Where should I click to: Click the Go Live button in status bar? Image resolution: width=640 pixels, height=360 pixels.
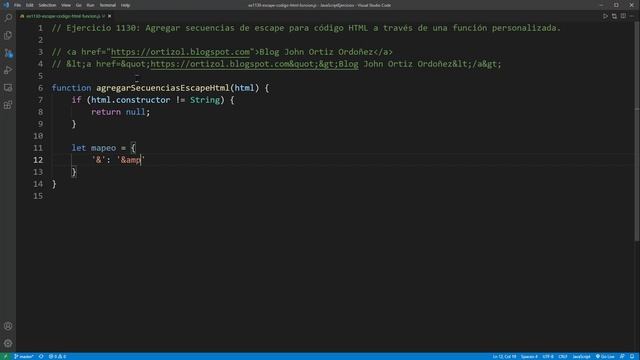605,356
